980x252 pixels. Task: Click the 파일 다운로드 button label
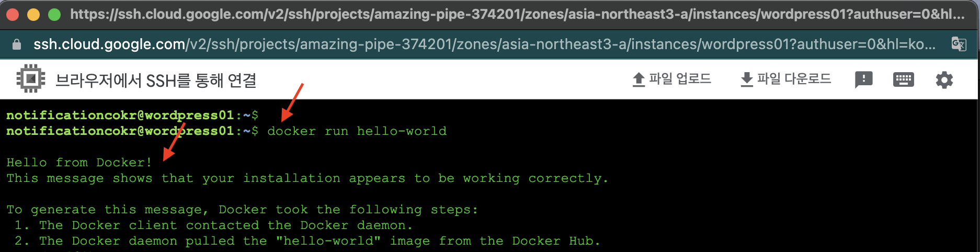click(x=794, y=79)
